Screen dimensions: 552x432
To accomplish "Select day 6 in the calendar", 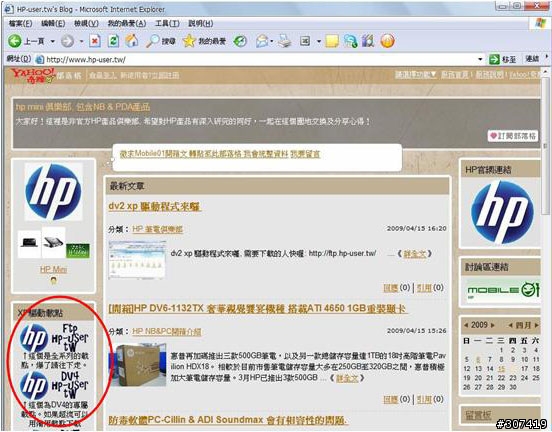I will [x=478, y=359].
